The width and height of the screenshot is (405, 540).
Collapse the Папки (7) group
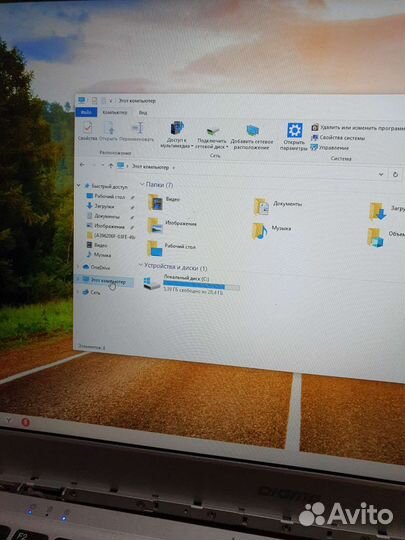[x=142, y=185]
